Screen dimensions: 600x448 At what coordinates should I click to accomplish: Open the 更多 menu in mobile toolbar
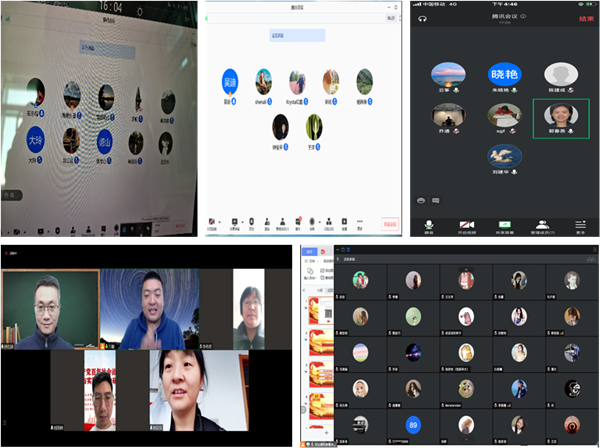point(581,224)
